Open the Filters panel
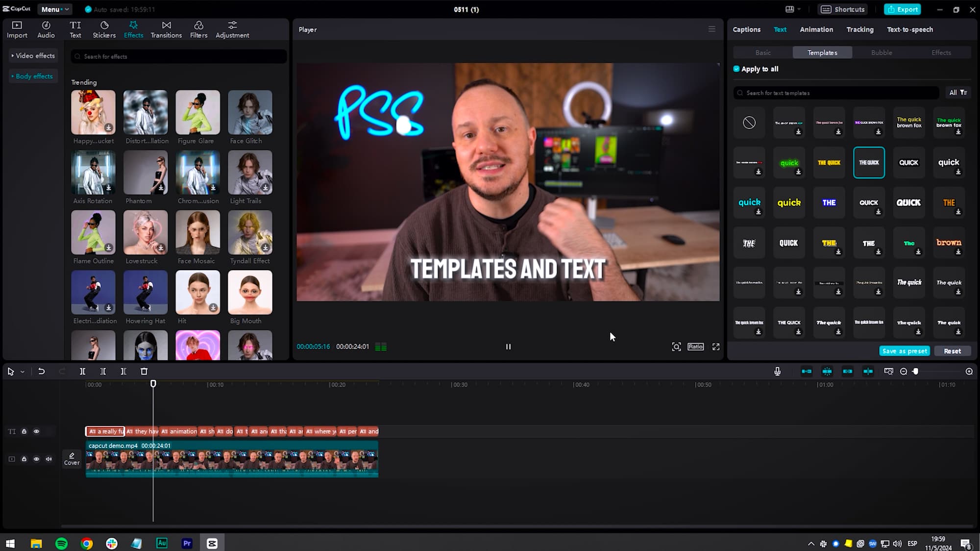The image size is (980, 551). tap(198, 29)
